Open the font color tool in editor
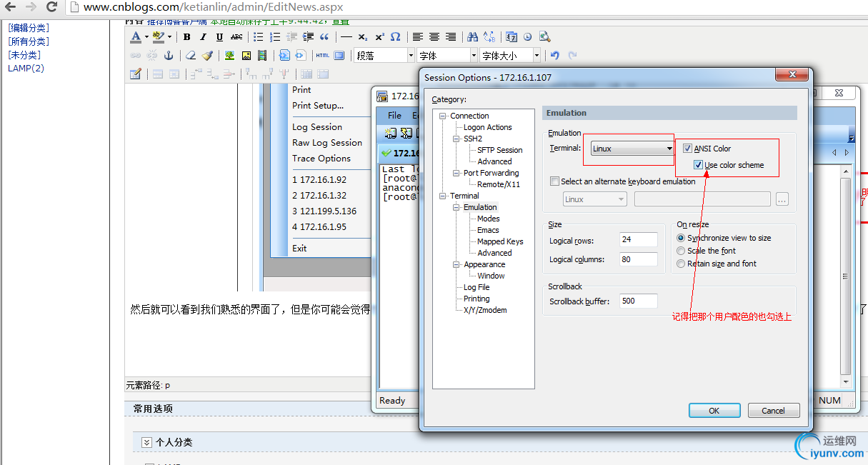The height and width of the screenshot is (465, 868). click(x=136, y=37)
